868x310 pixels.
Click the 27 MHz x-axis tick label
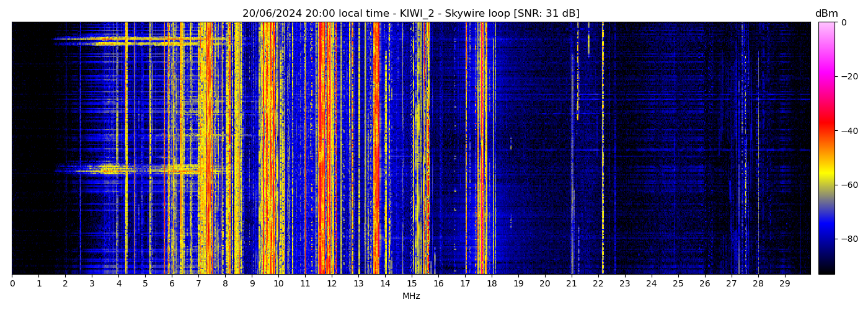click(732, 284)
